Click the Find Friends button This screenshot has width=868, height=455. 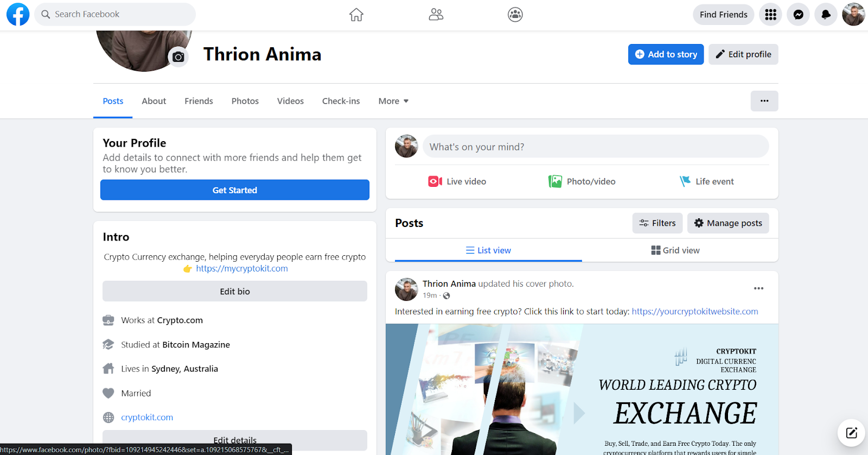(724, 15)
